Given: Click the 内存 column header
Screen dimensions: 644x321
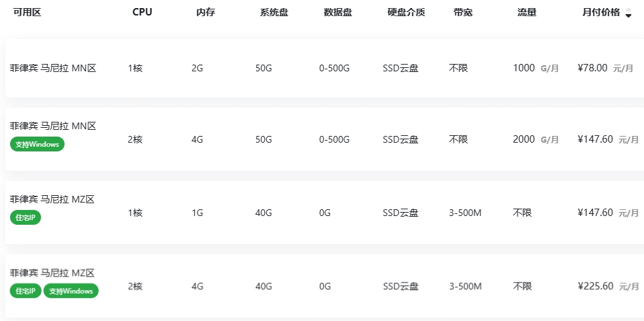Looking at the screenshot, I should tap(206, 12).
